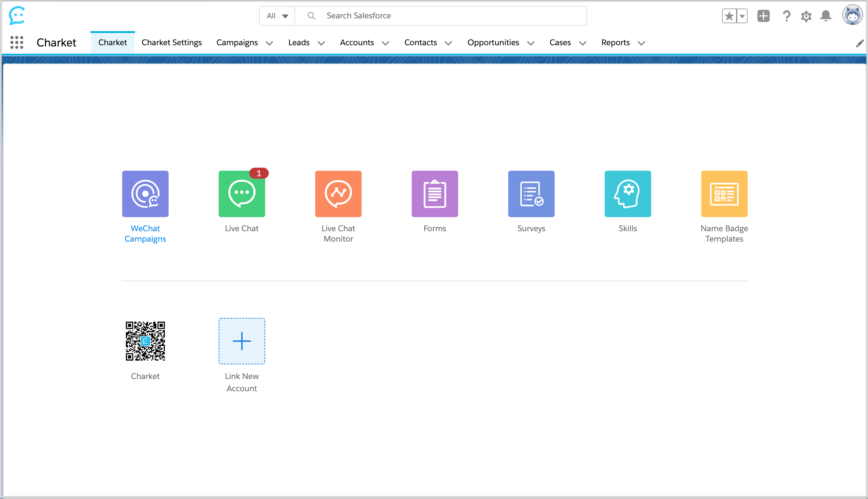
Task: Open the WeChat Campaigns tile icon
Action: pyautogui.click(x=145, y=194)
